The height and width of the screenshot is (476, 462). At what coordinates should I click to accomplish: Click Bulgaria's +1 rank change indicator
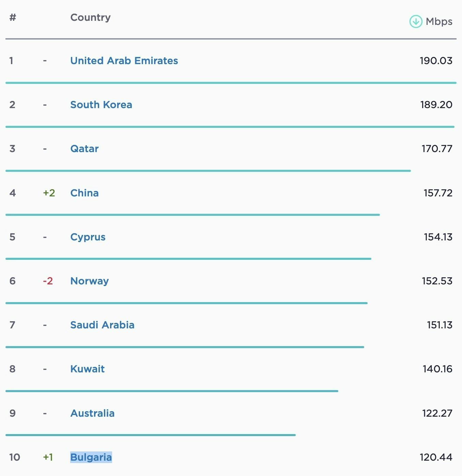(48, 457)
